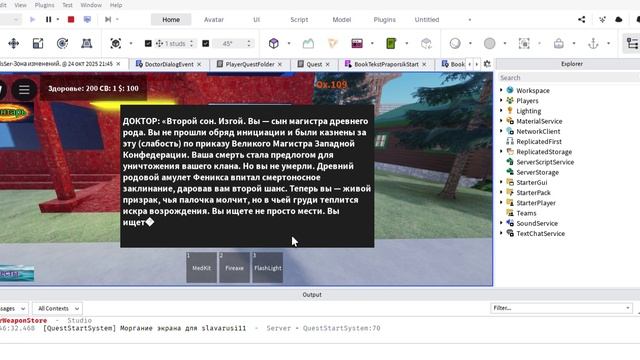The image size is (640, 360).
Task: Click the tab settings gear icon
Action: [x=487, y=64]
